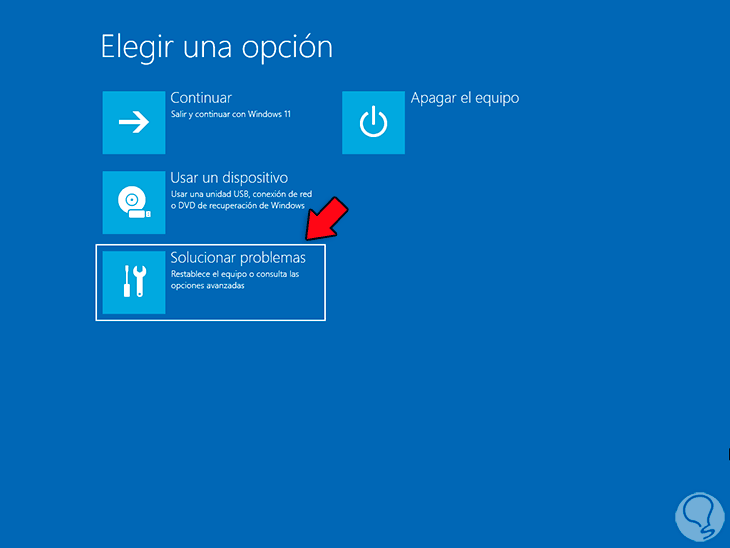Viewport: 730px width, 548px height.
Task: Open the disc and USB device icon
Action: [134, 202]
